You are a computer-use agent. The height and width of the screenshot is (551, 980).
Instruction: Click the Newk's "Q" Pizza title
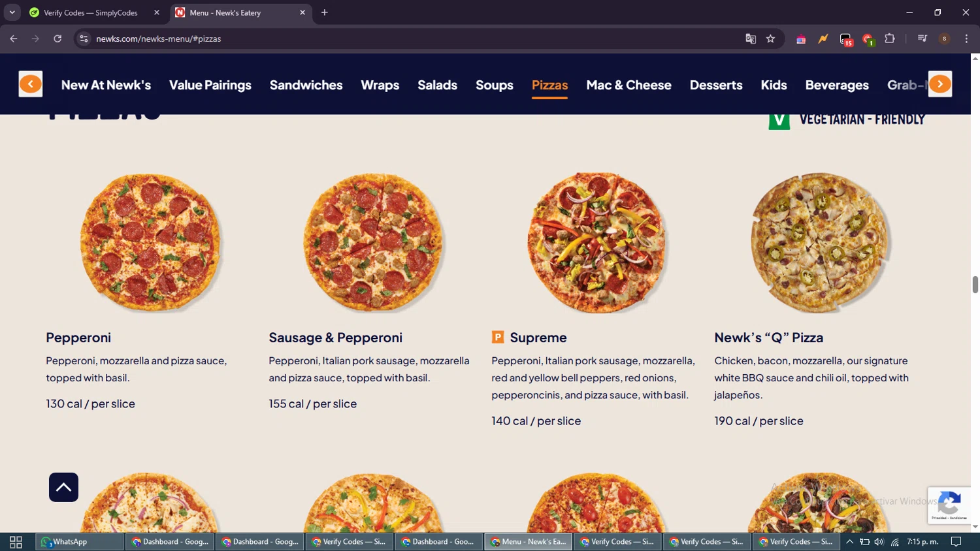(x=768, y=338)
